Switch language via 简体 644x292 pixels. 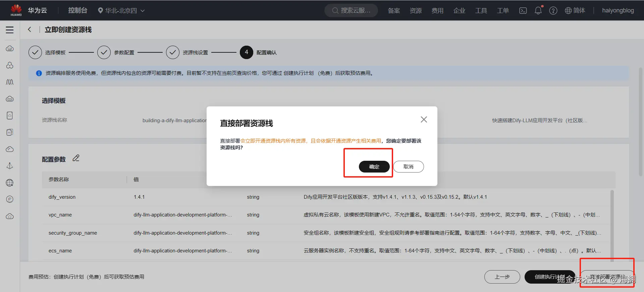tap(579, 11)
